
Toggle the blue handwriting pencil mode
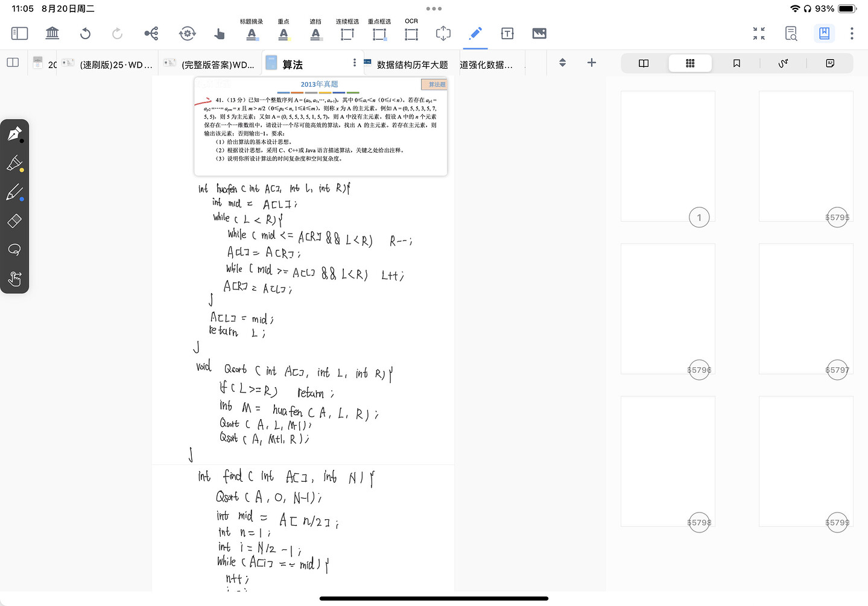[475, 33]
